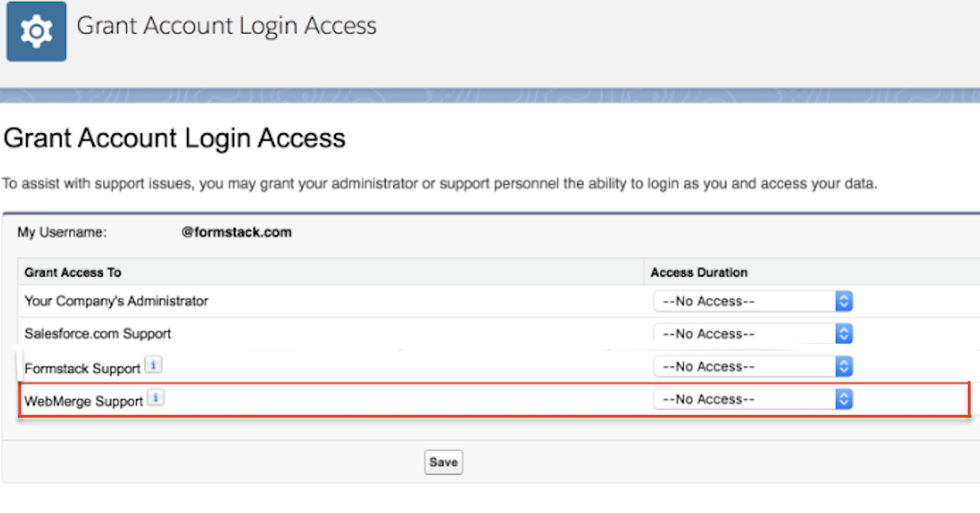Click the header title next to gear icon

coord(226,27)
